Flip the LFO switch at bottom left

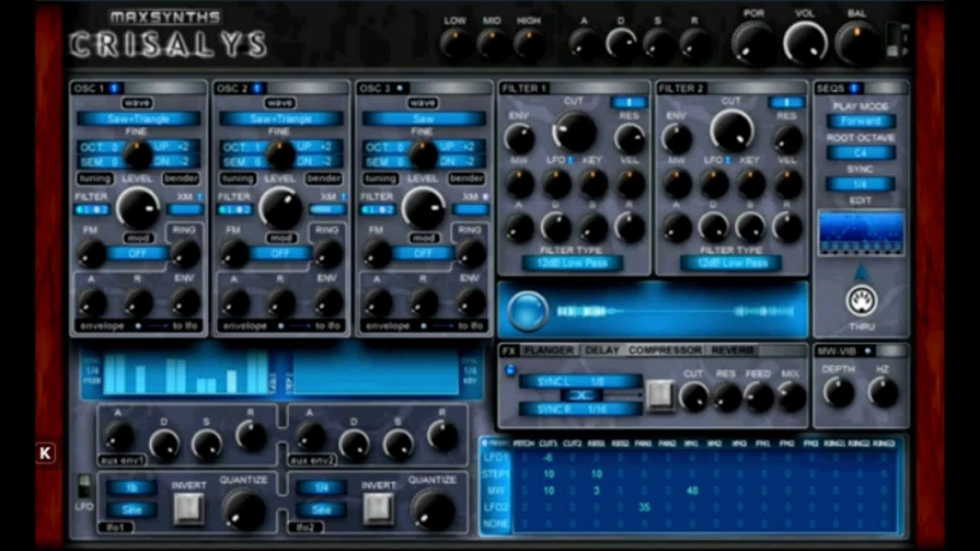[84, 486]
